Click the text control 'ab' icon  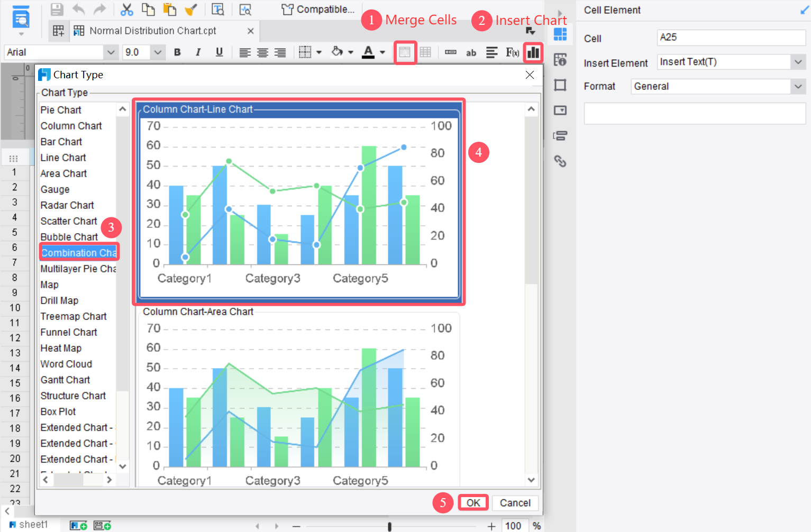[471, 52]
